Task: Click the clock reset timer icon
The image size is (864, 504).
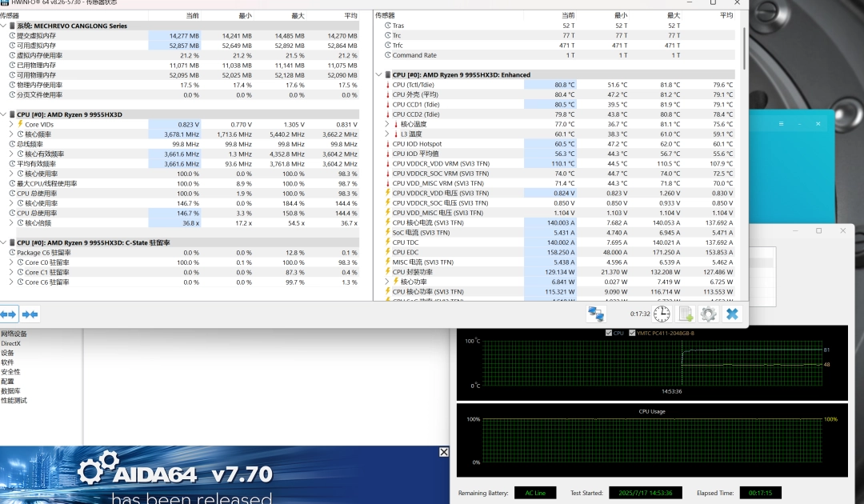Action: [662, 314]
